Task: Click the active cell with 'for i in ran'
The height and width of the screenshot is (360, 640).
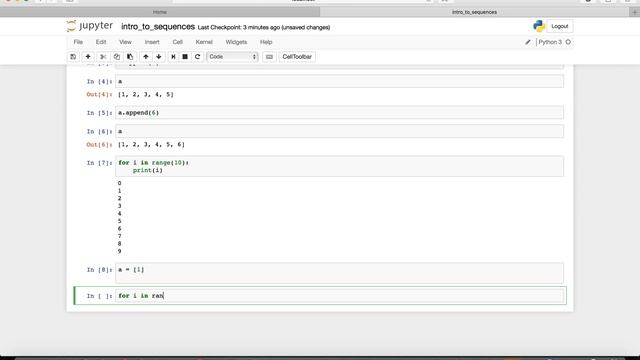Action: (340, 296)
